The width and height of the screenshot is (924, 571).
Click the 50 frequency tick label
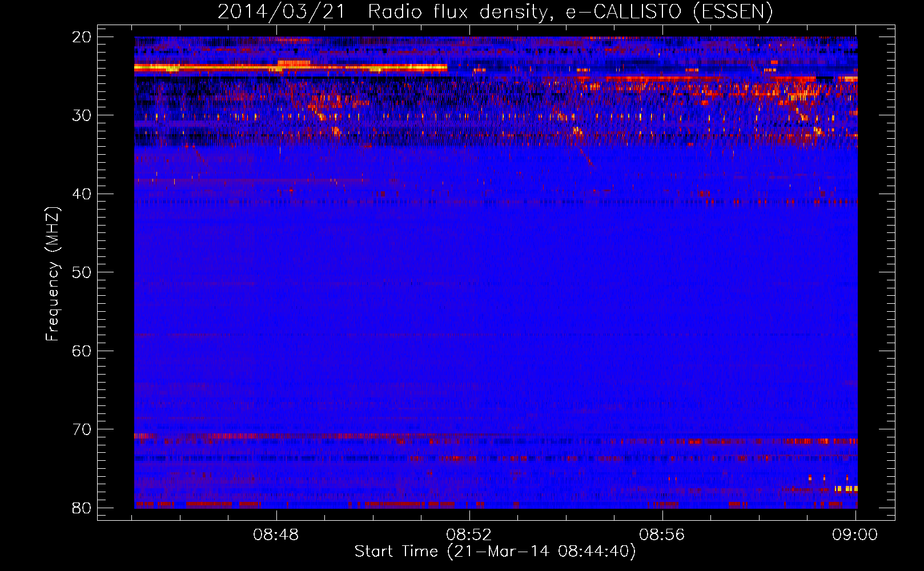click(x=82, y=272)
